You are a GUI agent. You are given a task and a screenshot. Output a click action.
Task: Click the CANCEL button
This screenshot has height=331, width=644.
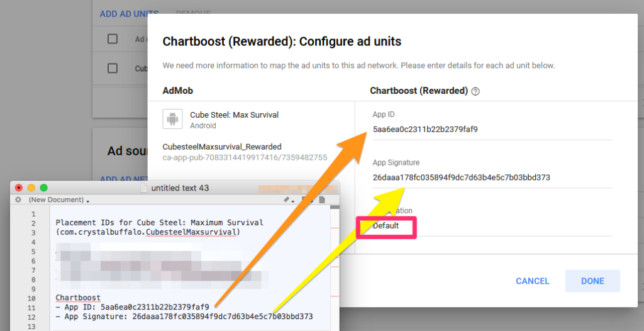533,281
